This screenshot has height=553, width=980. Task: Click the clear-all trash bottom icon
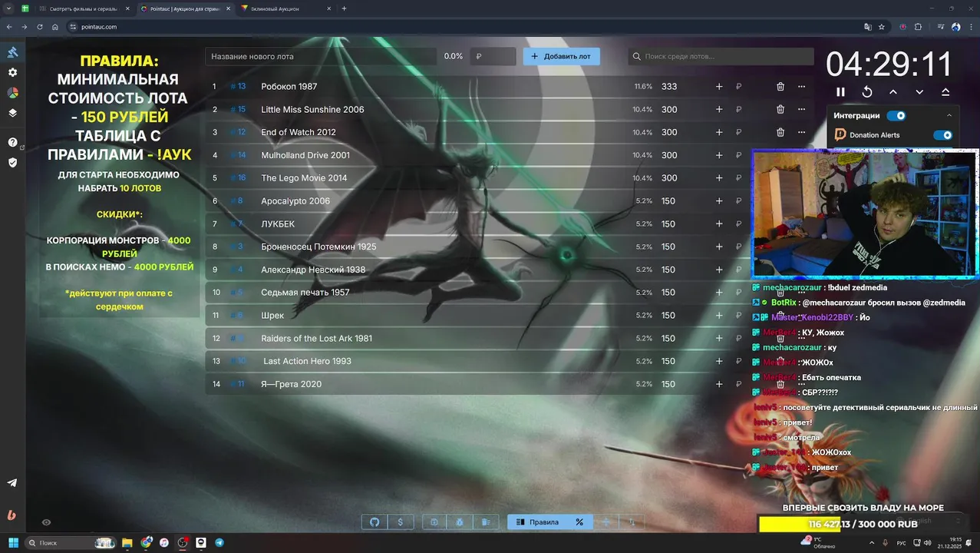(486, 522)
